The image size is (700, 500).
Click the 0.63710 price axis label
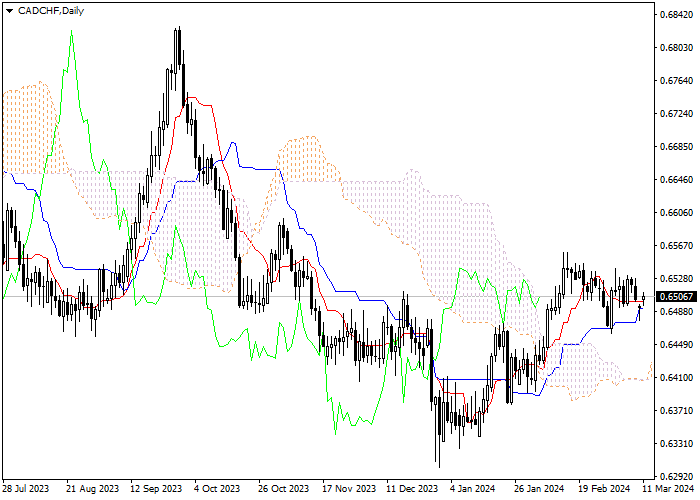click(x=676, y=411)
